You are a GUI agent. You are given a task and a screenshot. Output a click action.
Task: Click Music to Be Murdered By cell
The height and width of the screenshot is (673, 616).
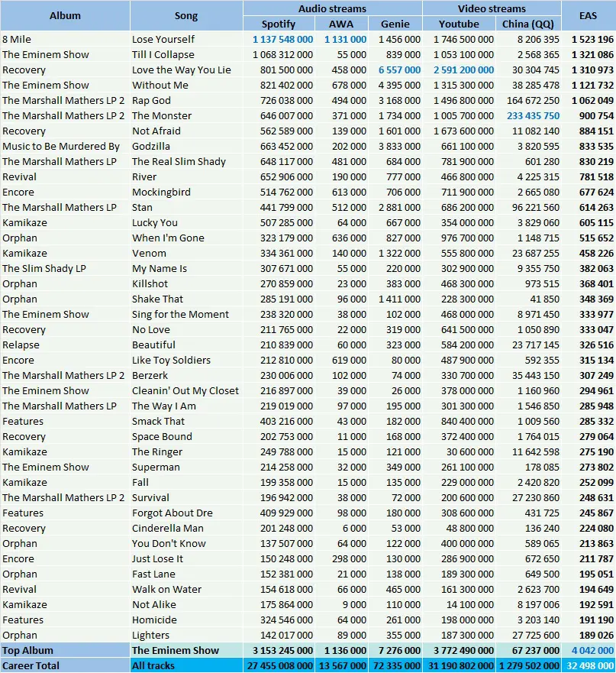(65, 147)
